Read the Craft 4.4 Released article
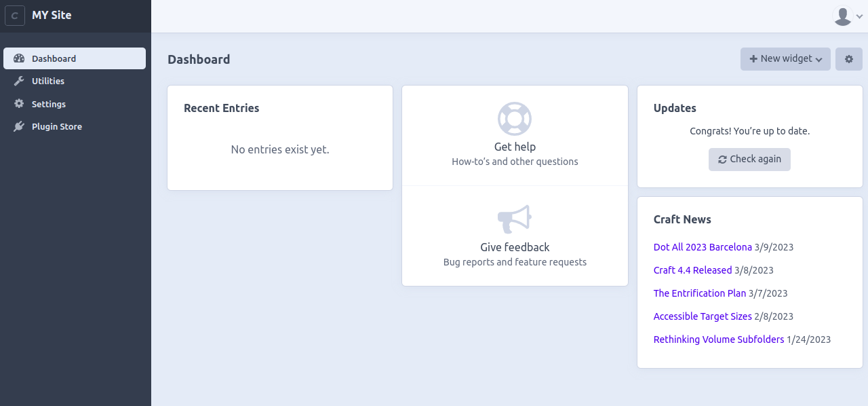 pyautogui.click(x=692, y=270)
